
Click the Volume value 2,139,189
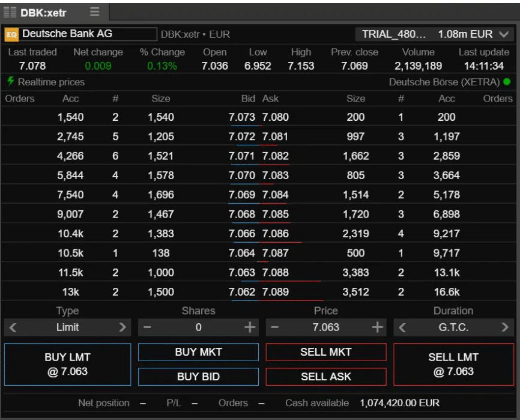pyautogui.click(x=418, y=66)
